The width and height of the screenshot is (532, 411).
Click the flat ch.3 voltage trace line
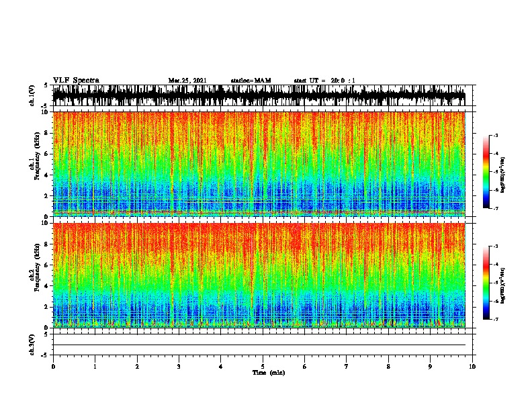[259, 345]
